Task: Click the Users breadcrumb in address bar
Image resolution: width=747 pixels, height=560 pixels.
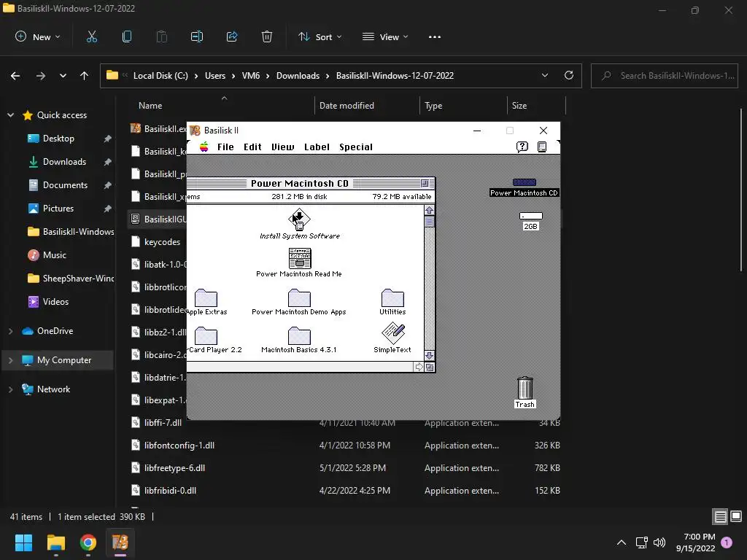Action: pos(215,76)
